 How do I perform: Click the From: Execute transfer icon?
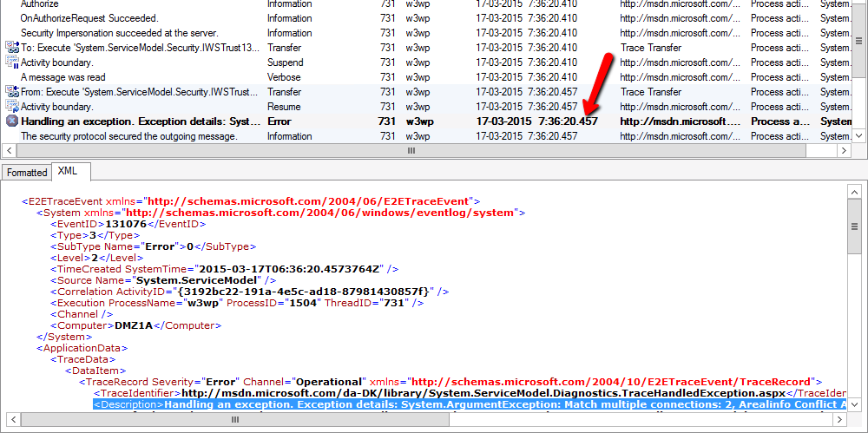pos(11,92)
